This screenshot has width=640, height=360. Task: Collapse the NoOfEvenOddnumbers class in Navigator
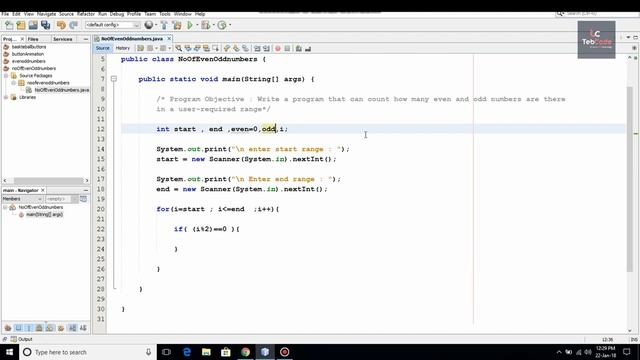coord(5,207)
